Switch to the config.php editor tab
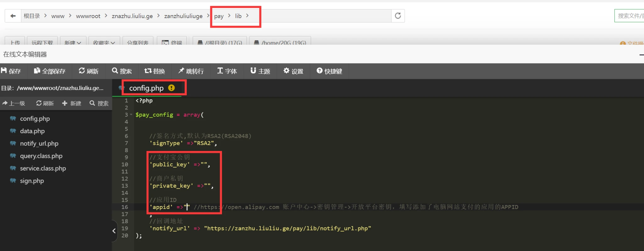Screen dimensions: 644x251 point(146,88)
